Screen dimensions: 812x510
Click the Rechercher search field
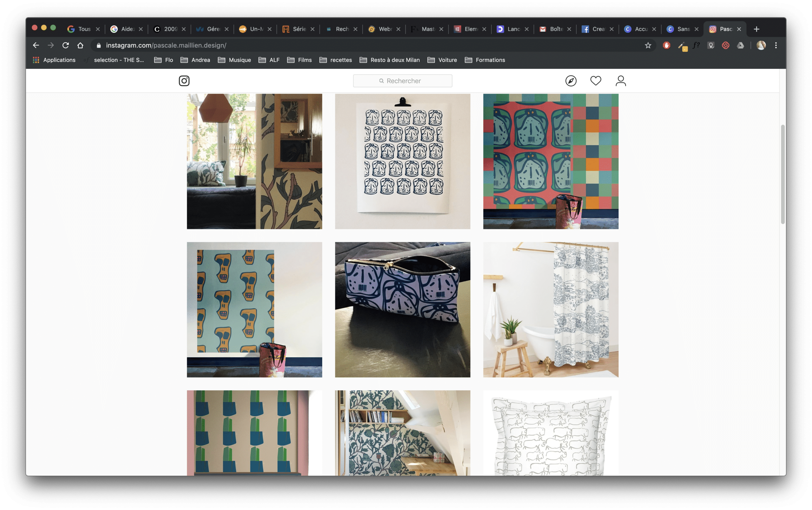pos(403,81)
